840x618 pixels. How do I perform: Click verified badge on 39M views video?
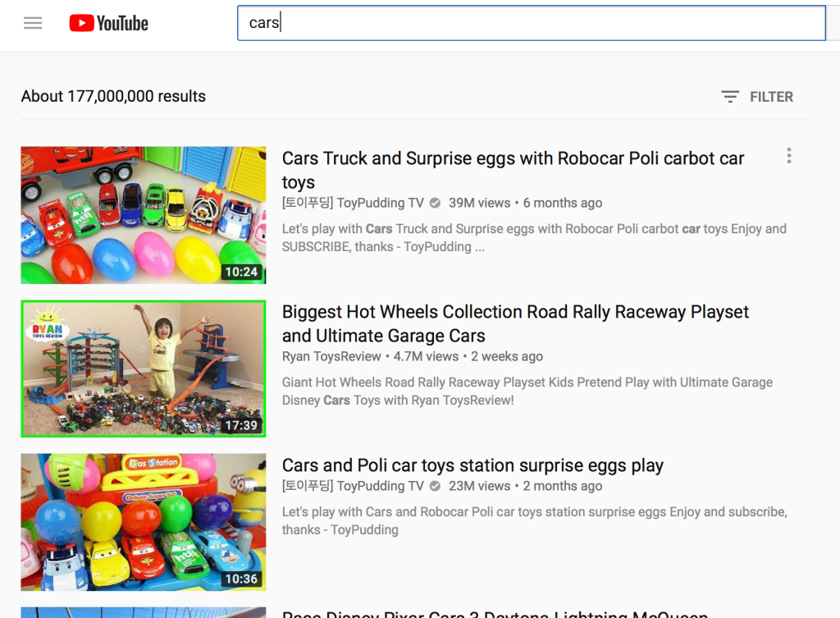coord(435,204)
